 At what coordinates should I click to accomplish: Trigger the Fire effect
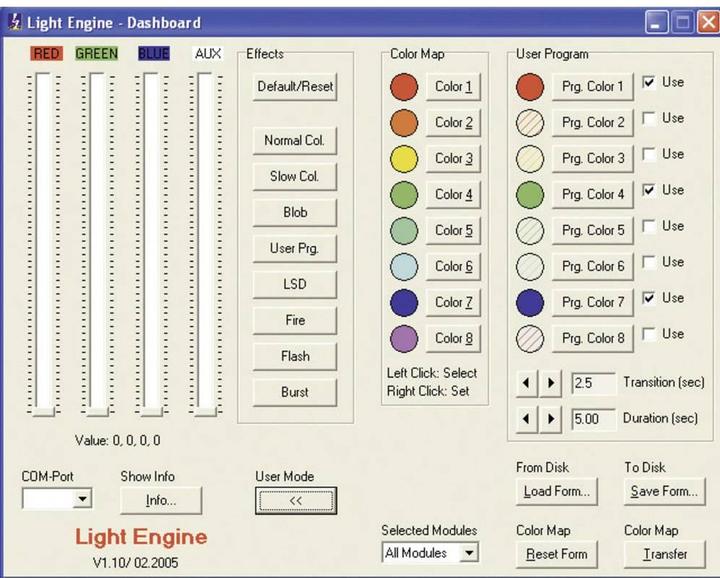point(295,320)
